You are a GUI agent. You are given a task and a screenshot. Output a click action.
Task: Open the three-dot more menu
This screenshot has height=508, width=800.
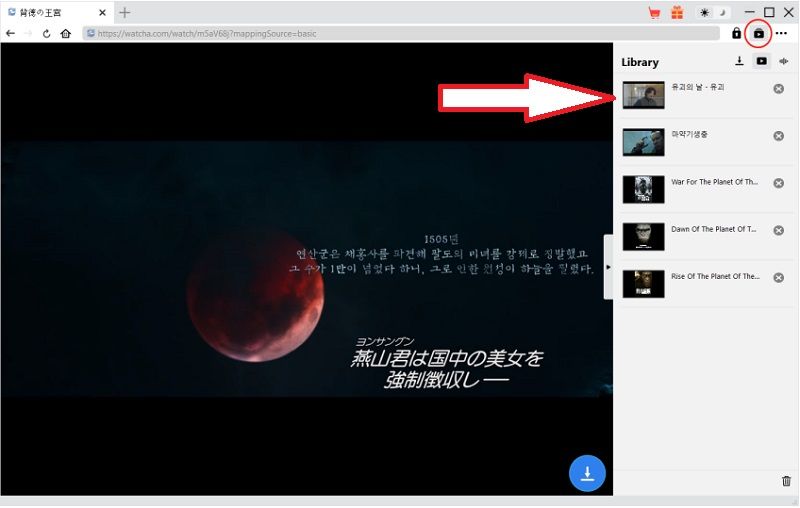[781, 34]
